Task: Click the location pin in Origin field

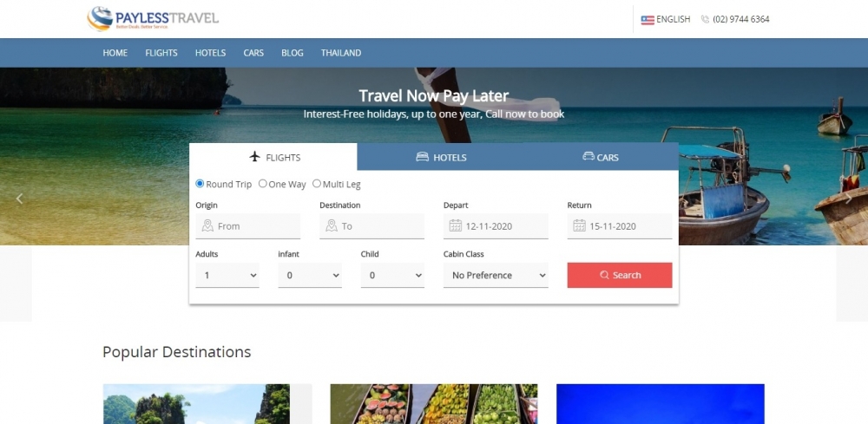Action: point(207,225)
